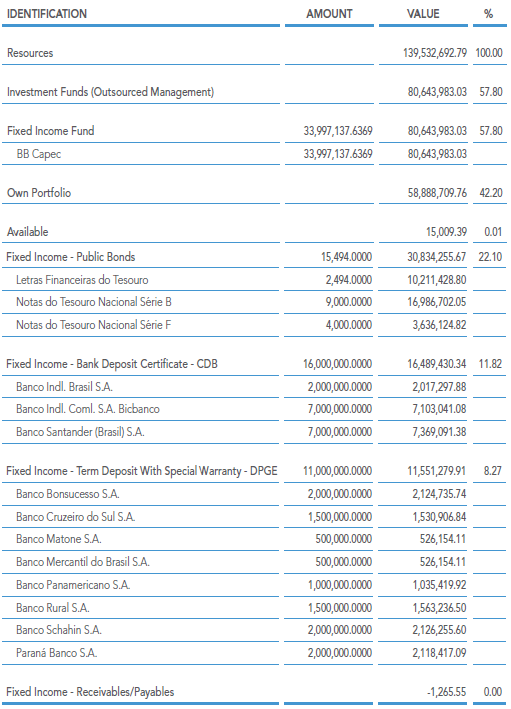Click Notas do Tesouro Nacional Série B
The height and width of the screenshot is (709, 511).
(x=94, y=302)
